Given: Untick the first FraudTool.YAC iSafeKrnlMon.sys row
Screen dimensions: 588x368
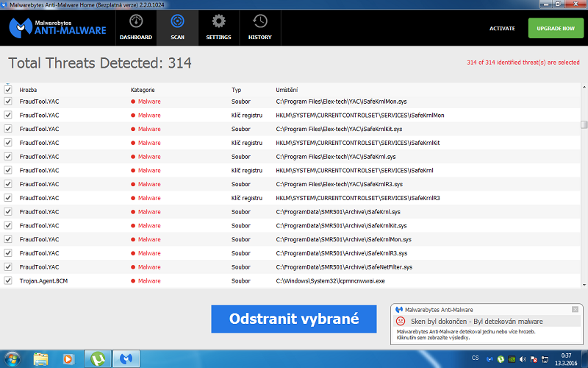Looking at the screenshot, I should (8, 101).
